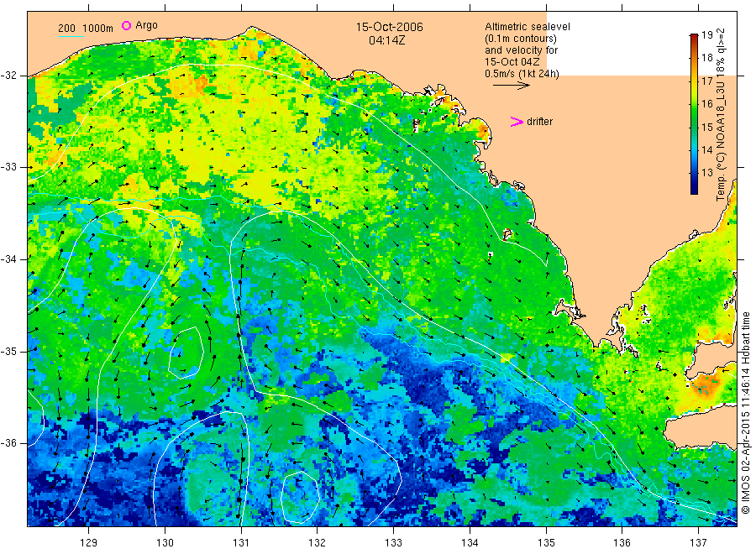Click the 'Argo' legend label
Screen dimensions: 756x554
point(146,25)
